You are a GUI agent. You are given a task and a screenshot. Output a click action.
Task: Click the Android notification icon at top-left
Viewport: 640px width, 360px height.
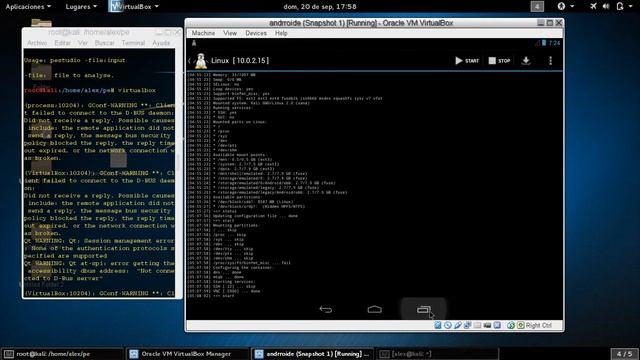coord(194,43)
